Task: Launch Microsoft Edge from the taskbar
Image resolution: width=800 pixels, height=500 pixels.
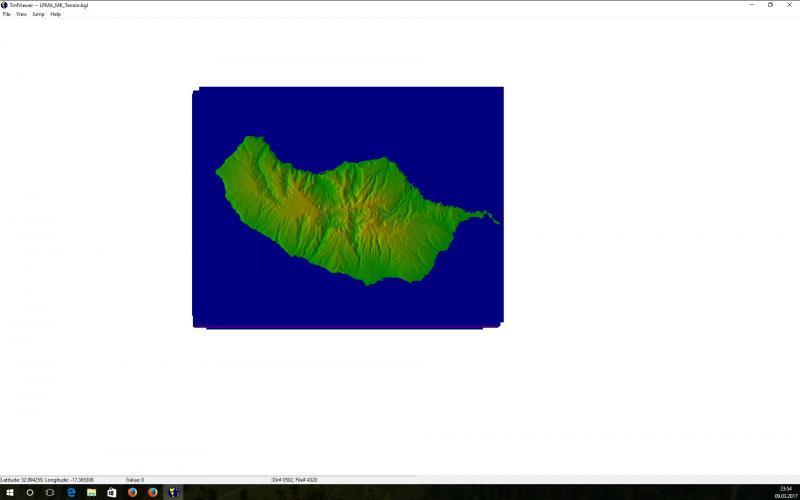Action: 71,492
